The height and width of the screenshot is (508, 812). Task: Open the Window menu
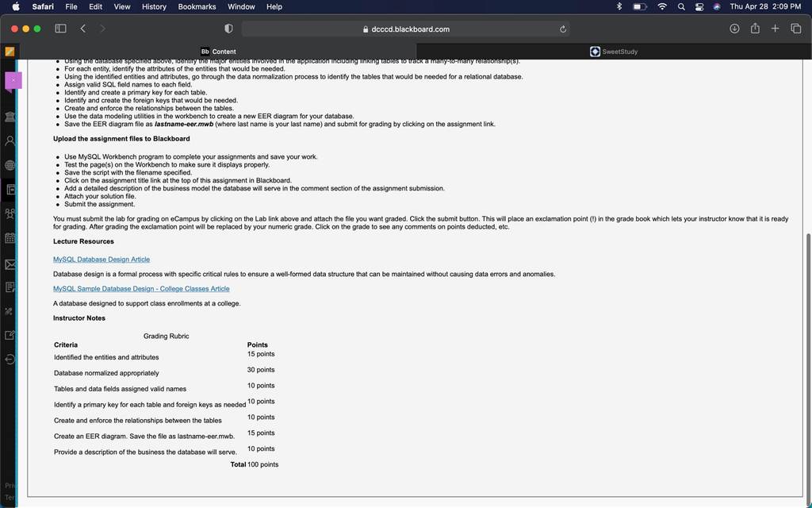pyautogui.click(x=241, y=6)
